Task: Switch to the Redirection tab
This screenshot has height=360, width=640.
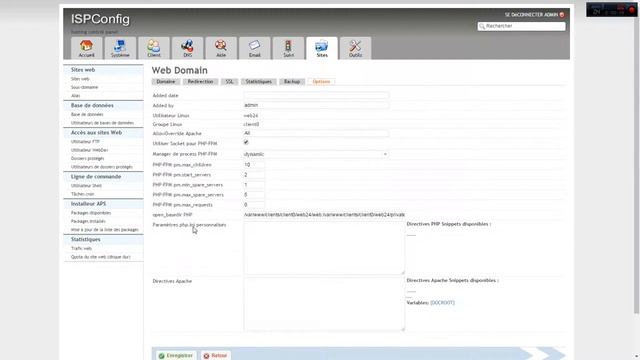Action: pos(200,82)
